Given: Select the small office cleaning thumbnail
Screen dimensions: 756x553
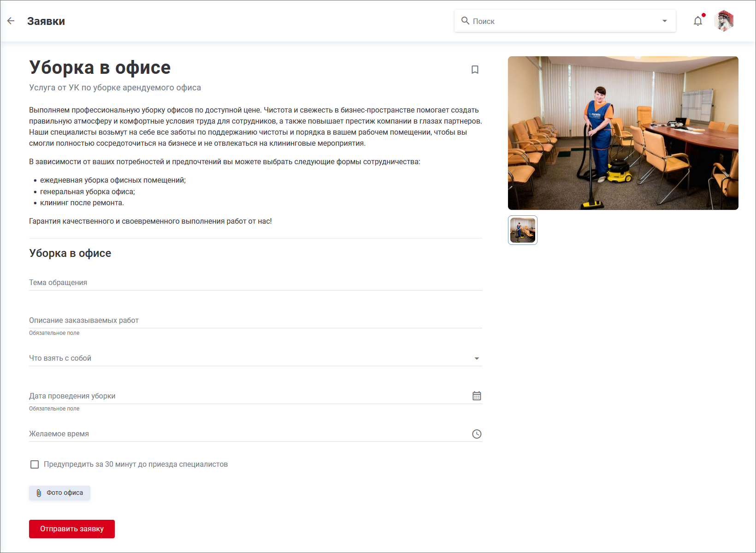Looking at the screenshot, I should click(x=523, y=230).
